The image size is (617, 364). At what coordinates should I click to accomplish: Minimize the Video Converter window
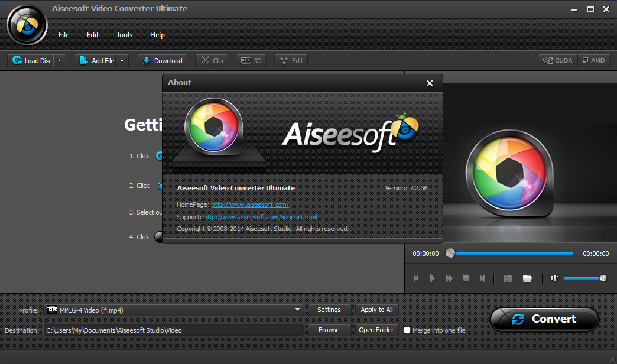click(574, 9)
